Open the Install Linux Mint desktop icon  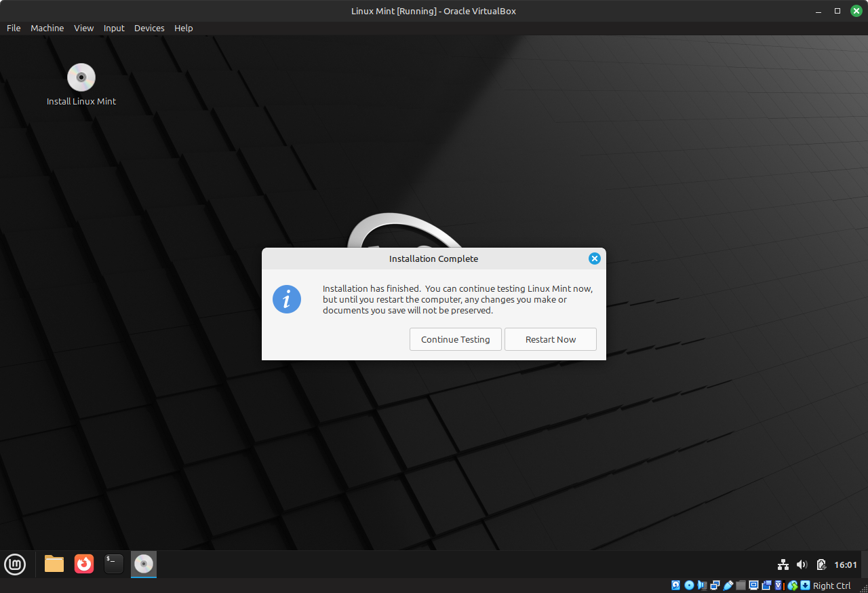[x=81, y=85]
